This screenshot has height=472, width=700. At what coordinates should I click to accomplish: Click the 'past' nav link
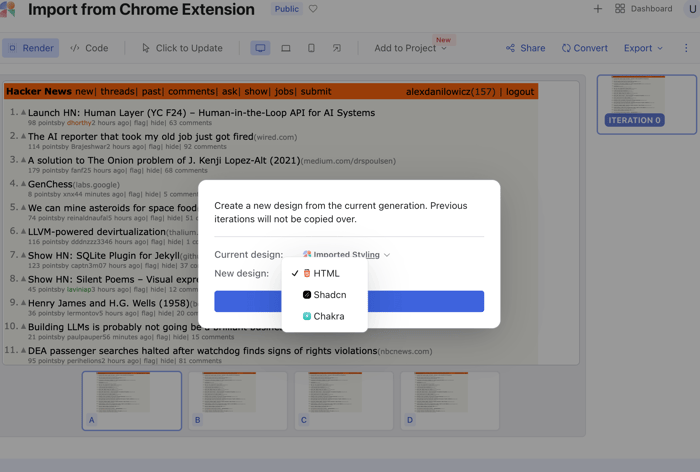coord(151,92)
